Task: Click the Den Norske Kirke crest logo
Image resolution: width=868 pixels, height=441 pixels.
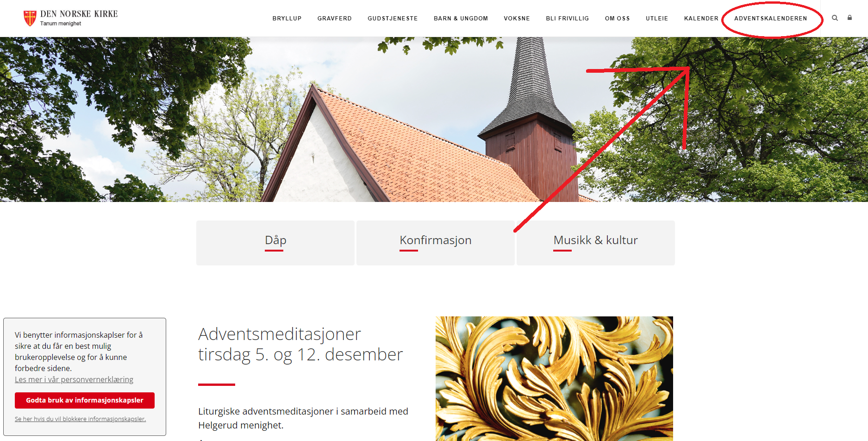Action: click(x=30, y=19)
